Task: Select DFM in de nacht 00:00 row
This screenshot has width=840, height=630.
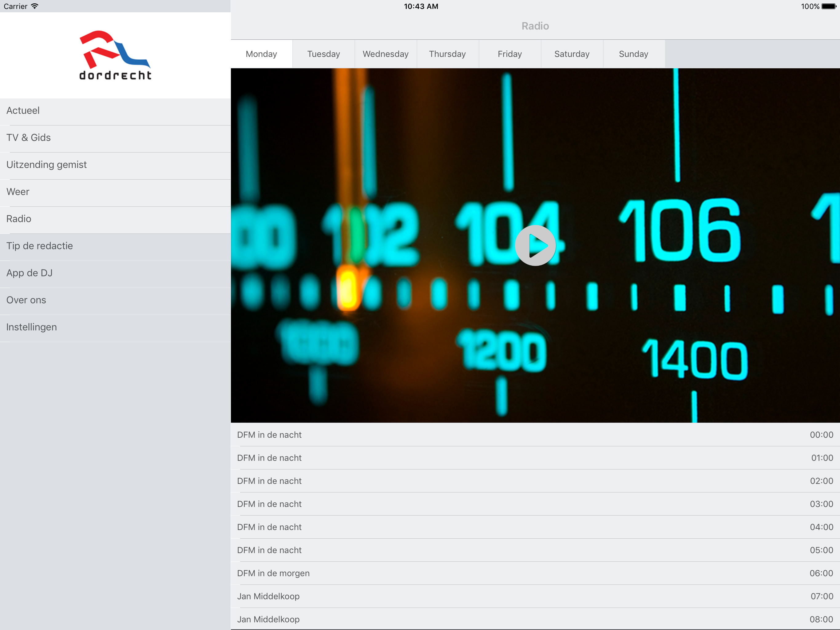Action: (535, 435)
